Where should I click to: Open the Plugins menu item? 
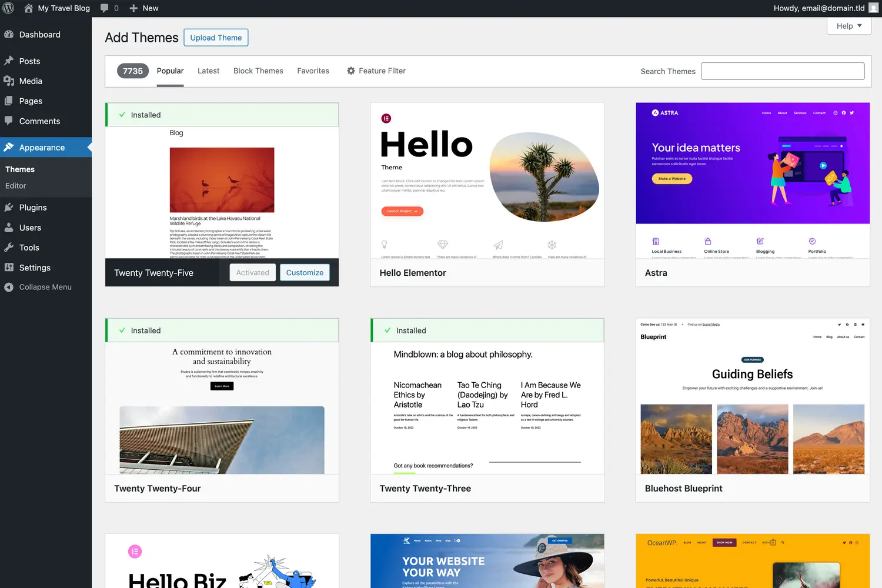(x=46, y=208)
